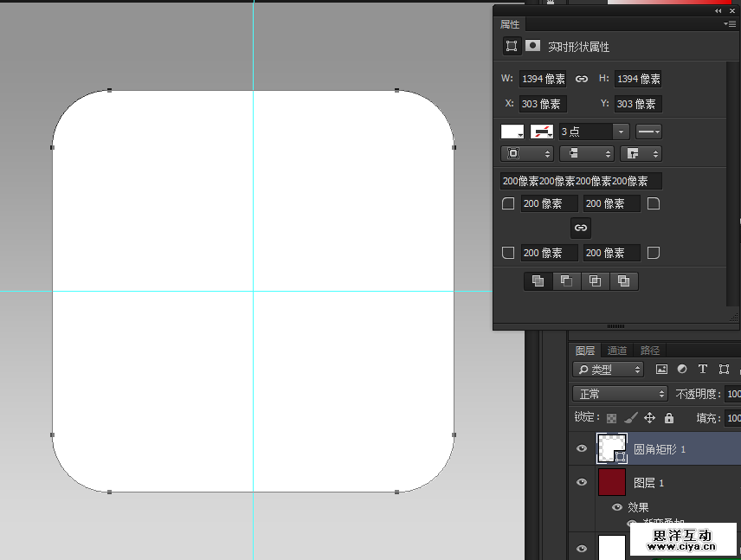The height and width of the screenshot is (560, 741).
Task: Toggle visibility of 图层 1 layer
Action: (582, 483)
